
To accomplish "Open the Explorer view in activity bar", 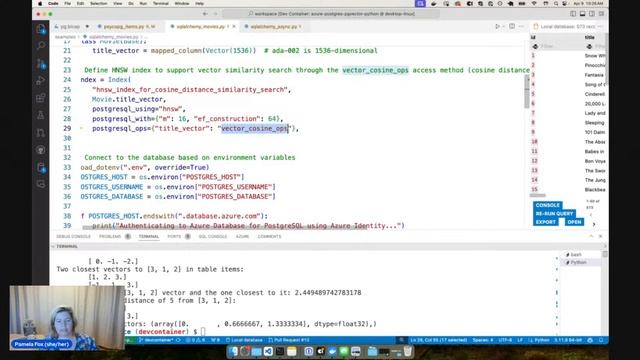I will 40,29.
